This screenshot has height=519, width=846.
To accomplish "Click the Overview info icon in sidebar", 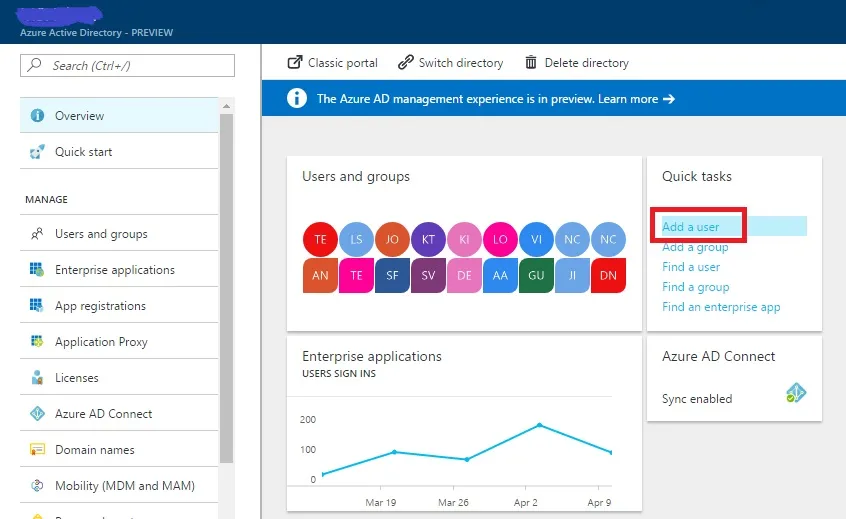I will coord(37,116).
